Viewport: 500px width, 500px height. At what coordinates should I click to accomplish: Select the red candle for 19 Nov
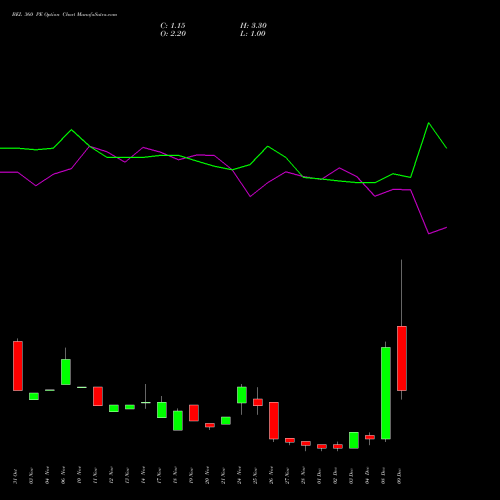[x=194, y=413]
